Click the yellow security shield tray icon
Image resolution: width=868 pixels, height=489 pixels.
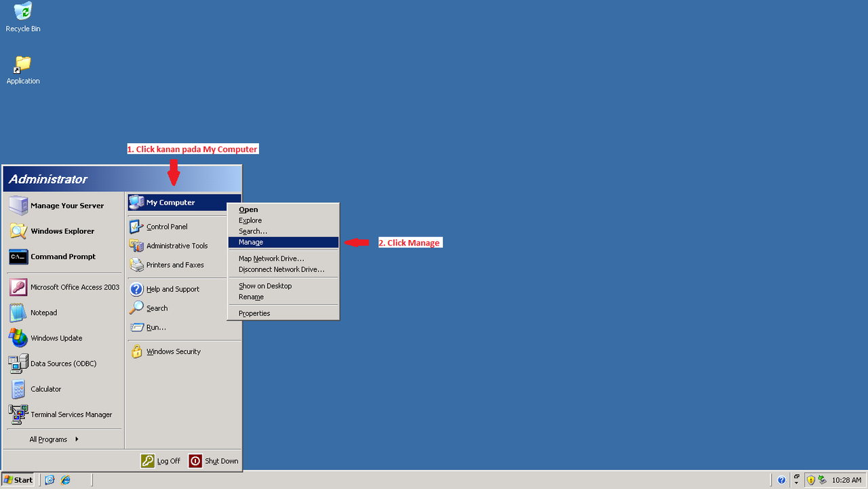click(810, 480)
